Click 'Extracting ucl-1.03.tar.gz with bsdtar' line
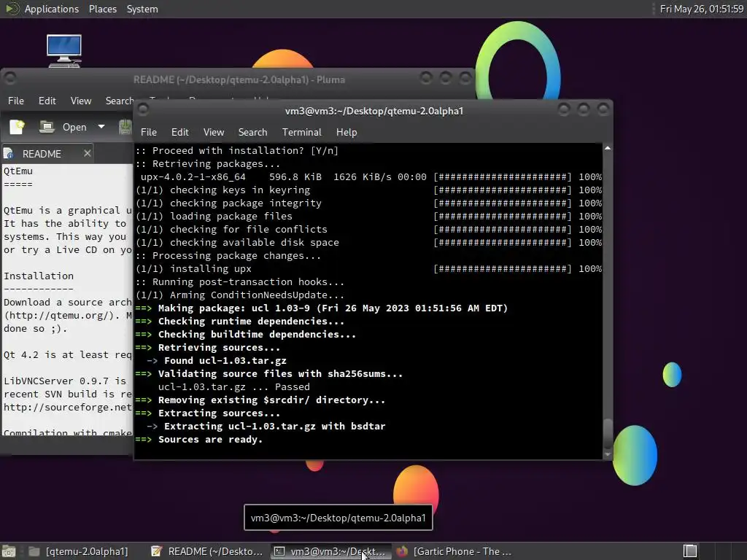This screenshot has width=747, height=560. tap(266, 426)
